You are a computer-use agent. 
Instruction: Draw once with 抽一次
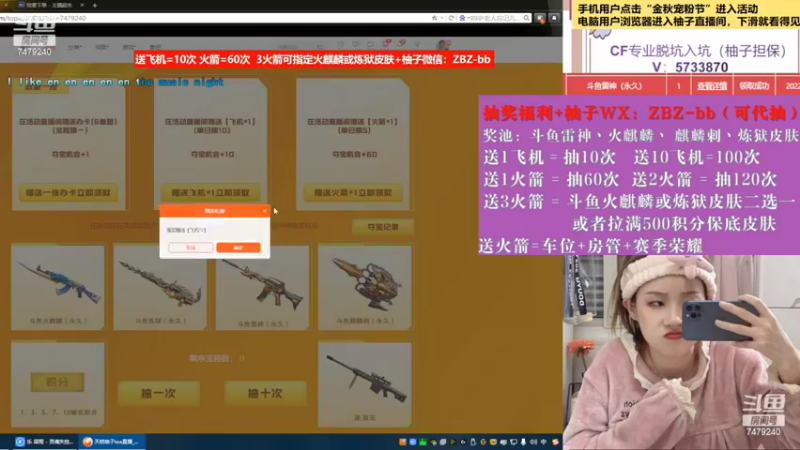(x=159, y=393)
